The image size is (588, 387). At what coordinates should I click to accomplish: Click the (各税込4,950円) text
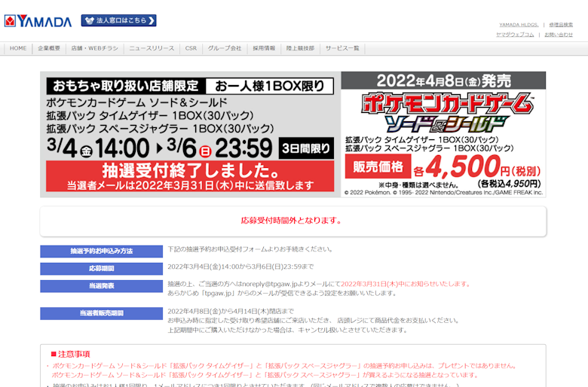tap(510, 184)
